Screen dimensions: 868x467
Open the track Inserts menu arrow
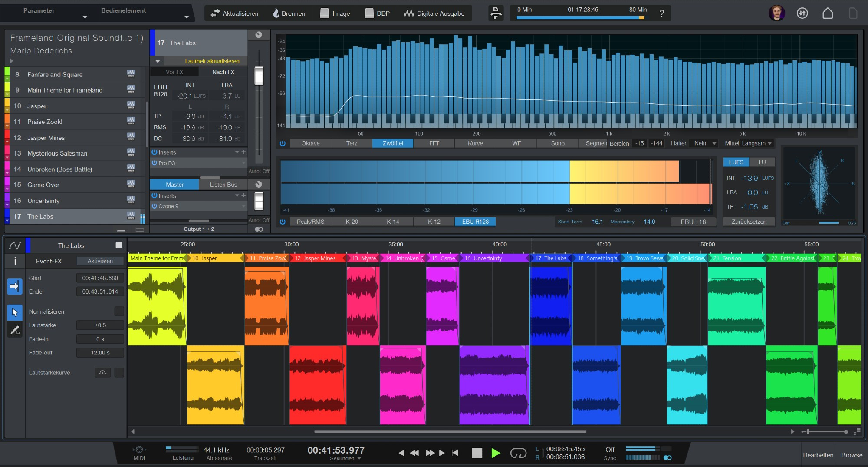(237, 152)
